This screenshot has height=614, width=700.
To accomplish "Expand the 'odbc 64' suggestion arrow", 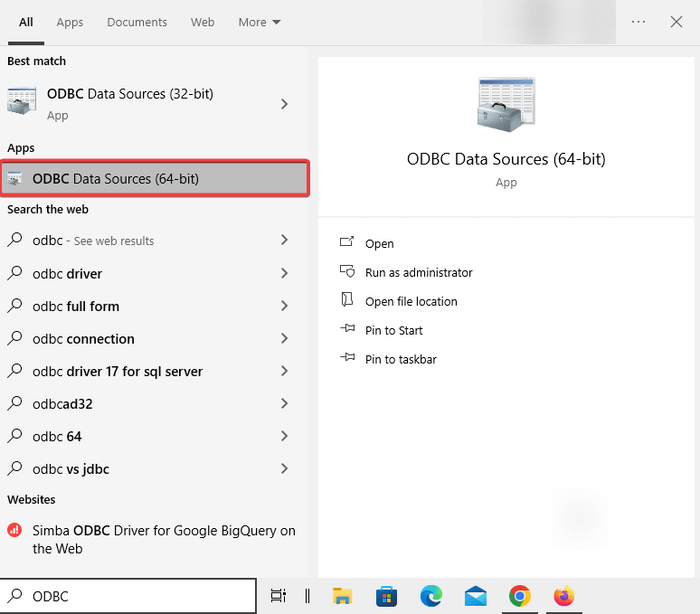I will pos(284,436).
